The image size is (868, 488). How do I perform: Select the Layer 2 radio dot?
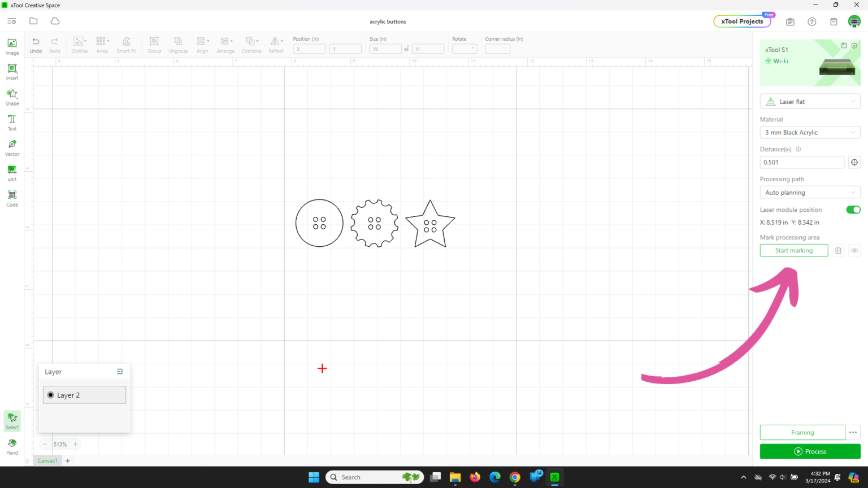click(51, 395)
